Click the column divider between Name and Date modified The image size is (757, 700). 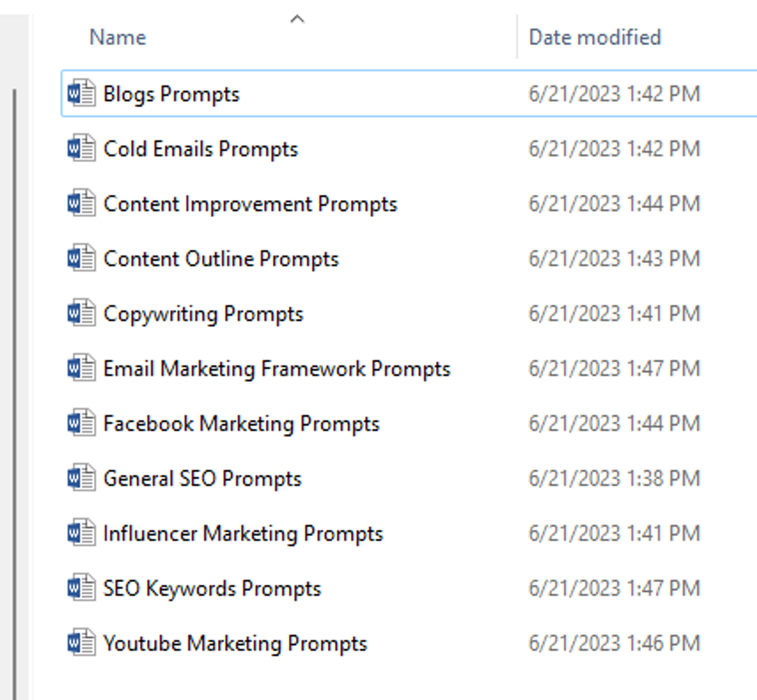[x=517, y=38]
